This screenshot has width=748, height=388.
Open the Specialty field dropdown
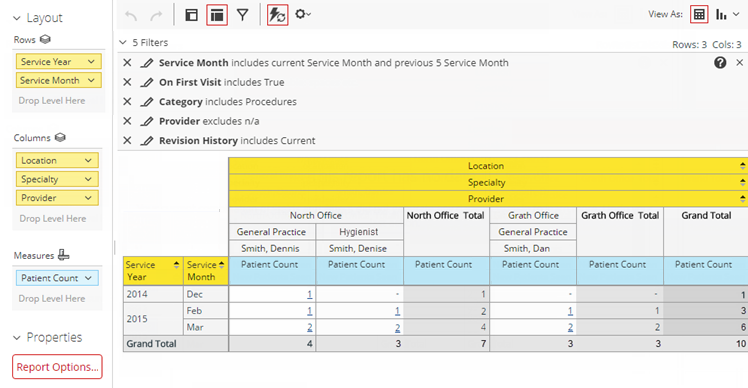pyautogui.click(x=88, y=179)
